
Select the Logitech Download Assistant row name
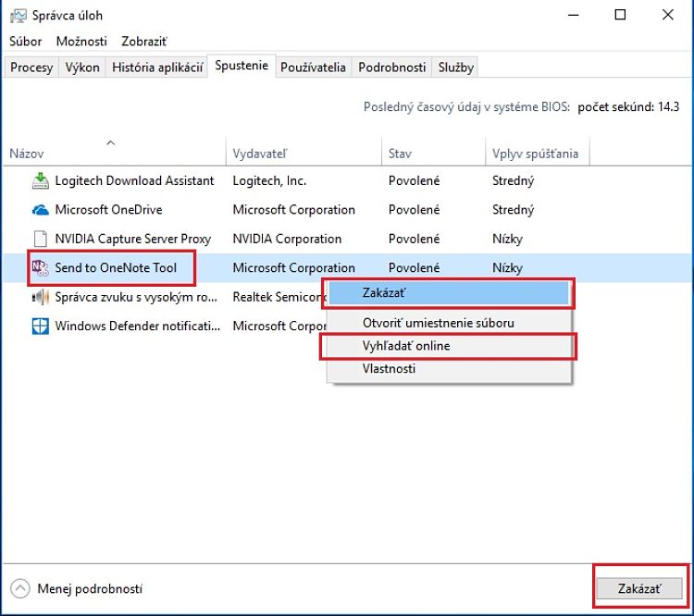pyautogui.click(x=134, y=180)
